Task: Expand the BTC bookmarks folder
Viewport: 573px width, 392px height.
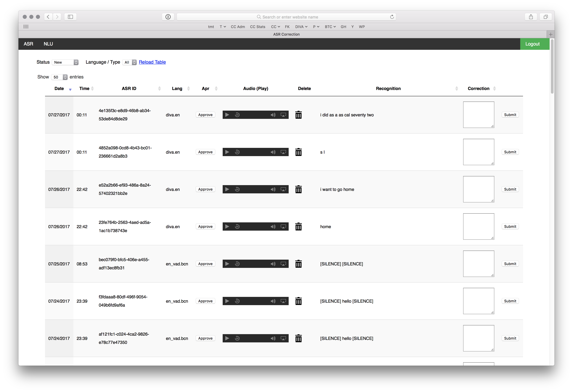Action: [x=330, y=27]
